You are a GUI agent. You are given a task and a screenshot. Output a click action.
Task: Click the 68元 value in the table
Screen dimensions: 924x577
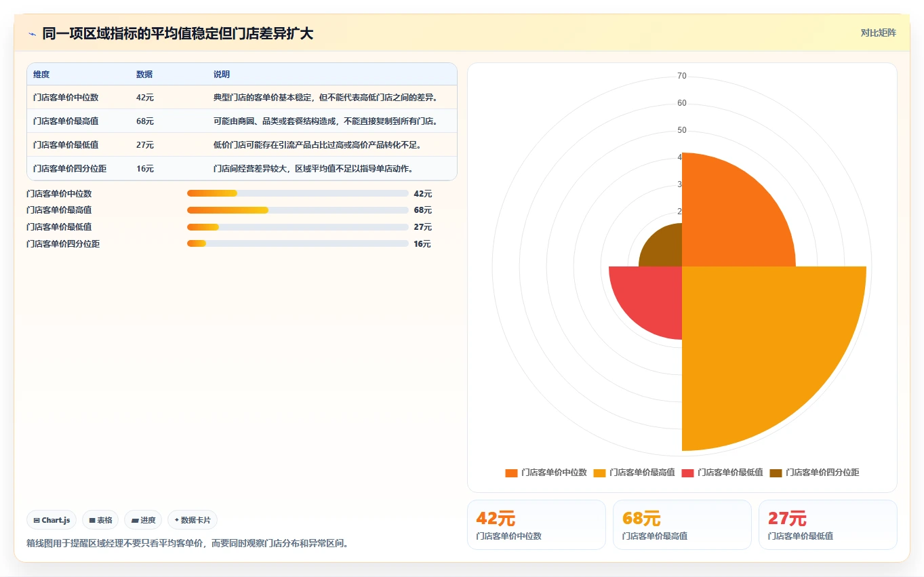(145, 121)
